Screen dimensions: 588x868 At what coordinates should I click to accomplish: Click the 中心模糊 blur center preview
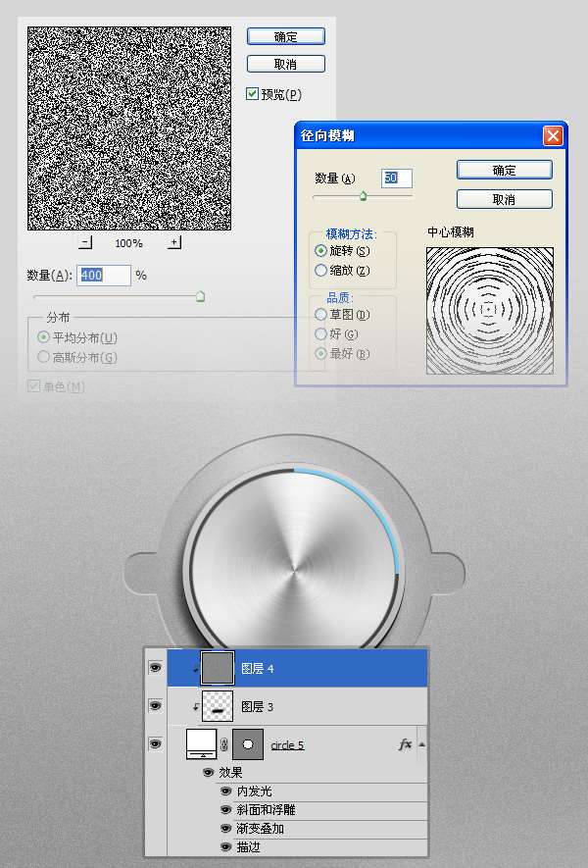click(x=490, y=311)
